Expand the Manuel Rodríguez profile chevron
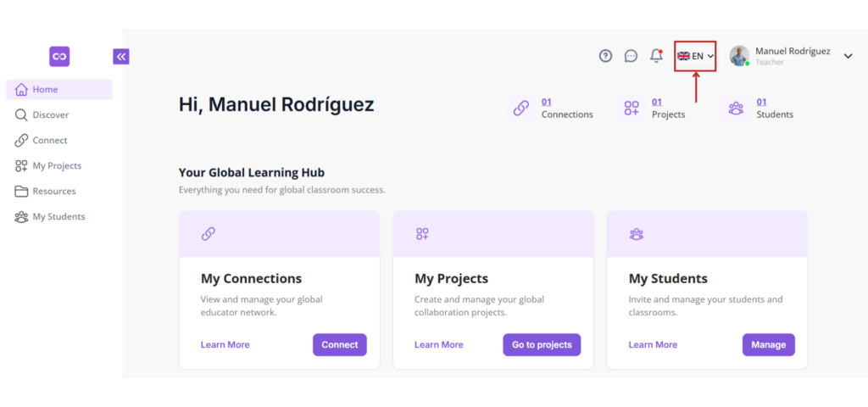Viewport: 868px width, 407px height. click(x=848, y=56)
